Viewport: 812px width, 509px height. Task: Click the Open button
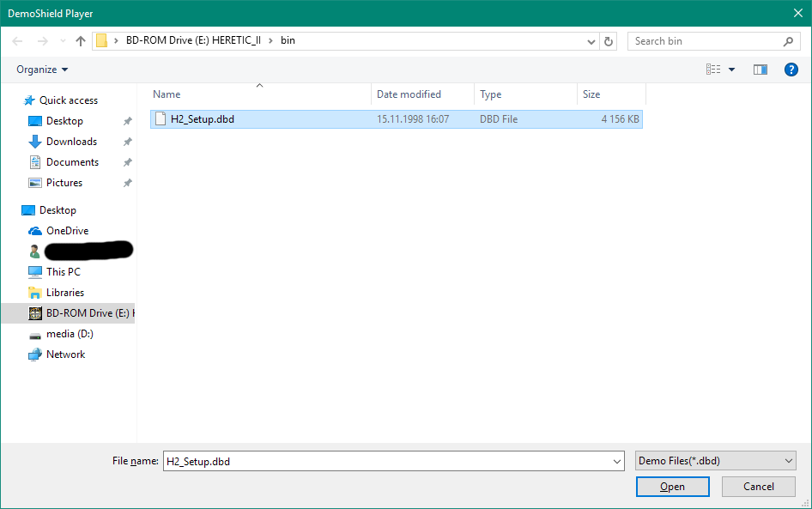coord(673,487)
